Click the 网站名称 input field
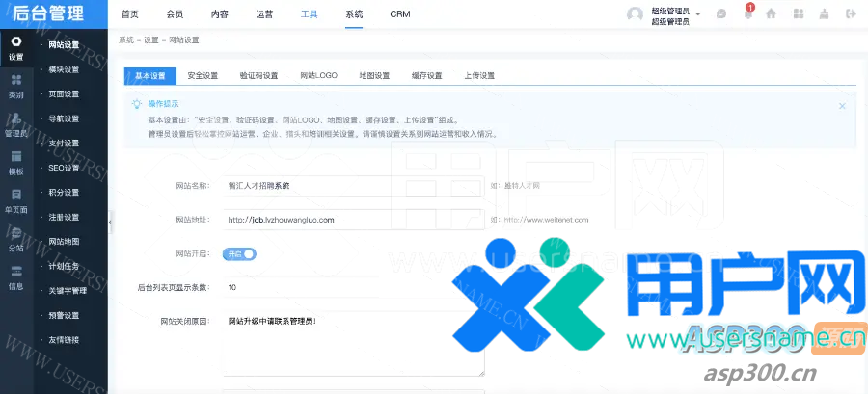 coord(352,185)
